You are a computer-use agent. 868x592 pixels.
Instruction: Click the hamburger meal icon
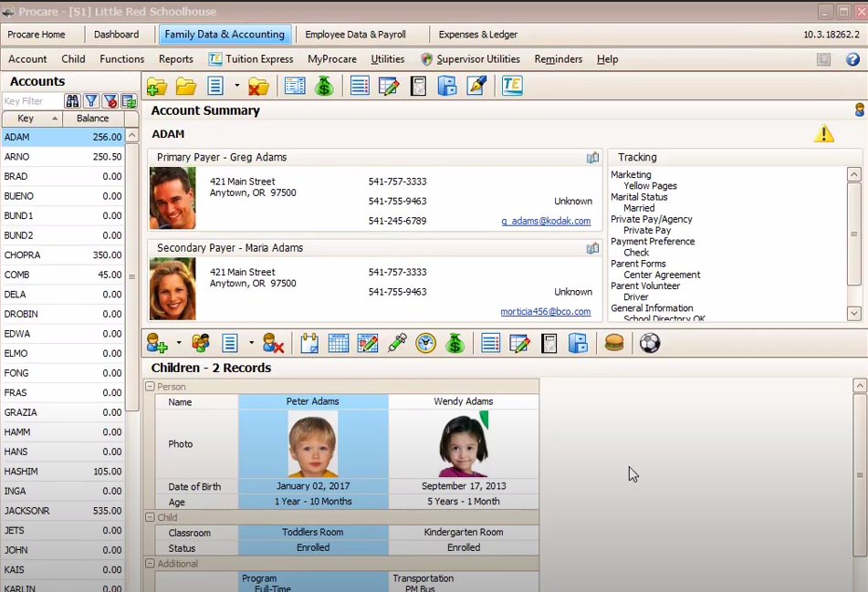coord(614,344)
